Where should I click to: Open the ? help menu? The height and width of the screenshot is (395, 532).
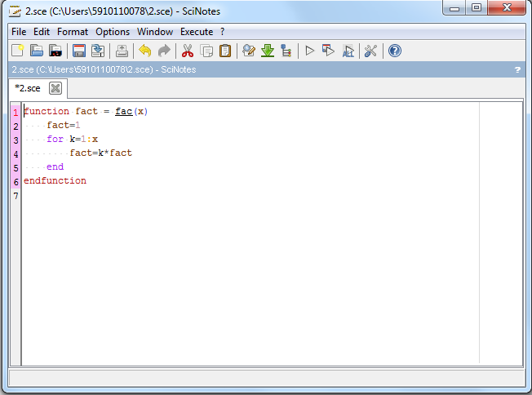coord(222,32)
